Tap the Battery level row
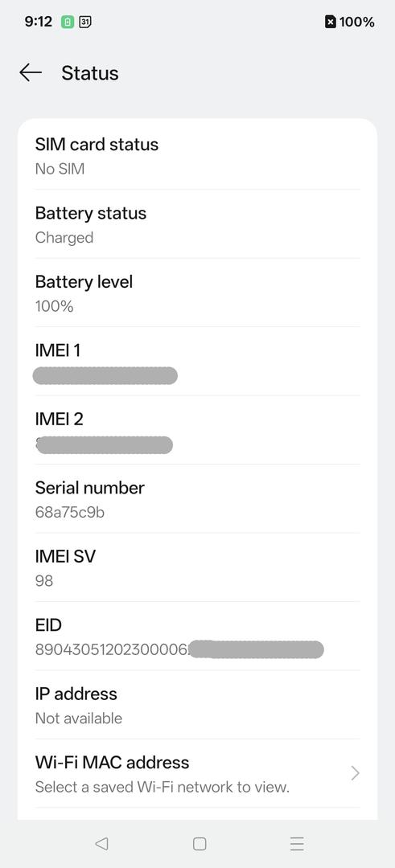 pyautogui.click(x=197, y=293)
